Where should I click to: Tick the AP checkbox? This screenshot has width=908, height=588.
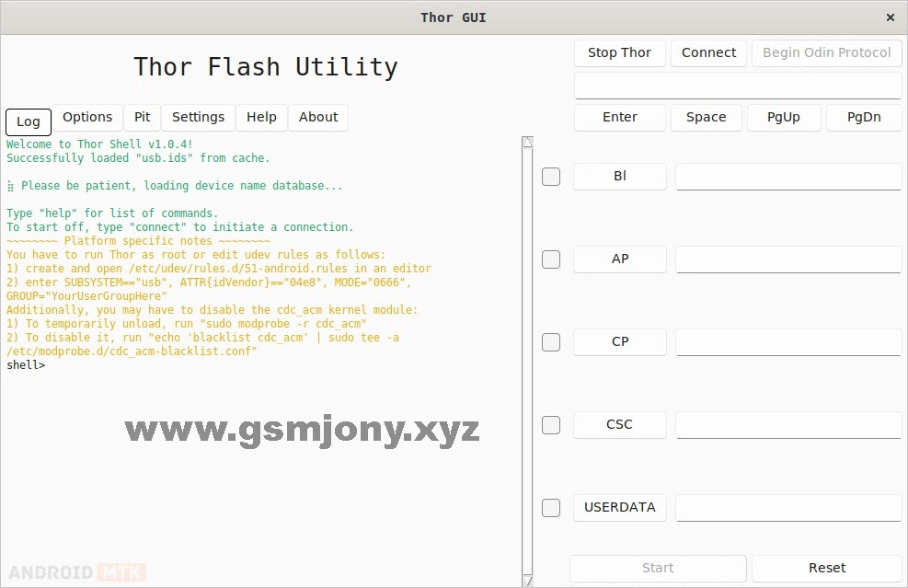[551, 259]
